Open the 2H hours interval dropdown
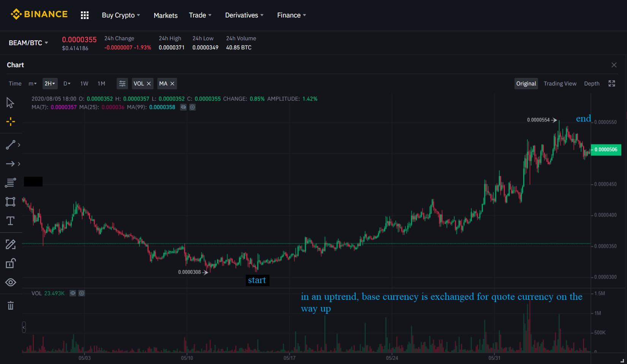Viewport: 627px width, 364px height. (x=50, y=84)
